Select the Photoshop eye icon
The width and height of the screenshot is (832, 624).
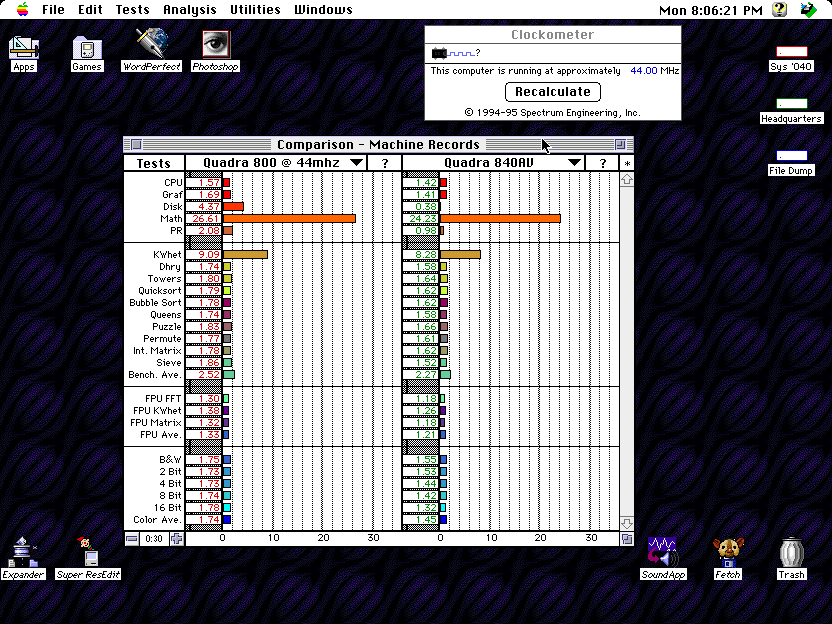[215, 44]
